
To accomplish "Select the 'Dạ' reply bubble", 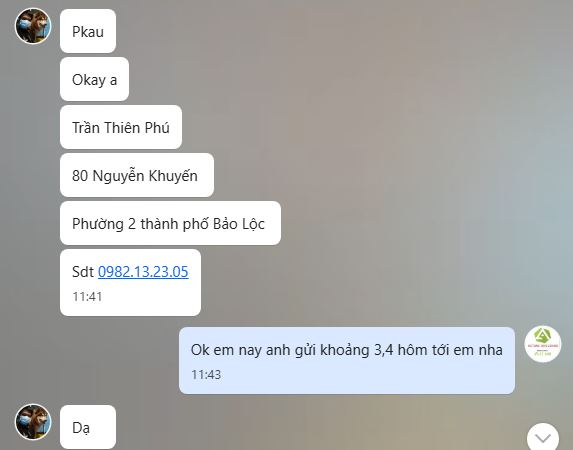I will pyautogui.click(x=88, y=427).
